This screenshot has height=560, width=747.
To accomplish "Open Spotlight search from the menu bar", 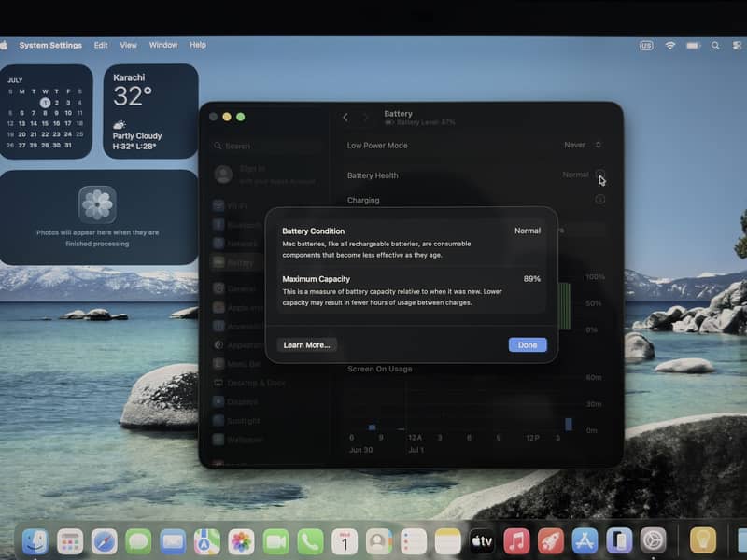I will click(x=715, y=46).
